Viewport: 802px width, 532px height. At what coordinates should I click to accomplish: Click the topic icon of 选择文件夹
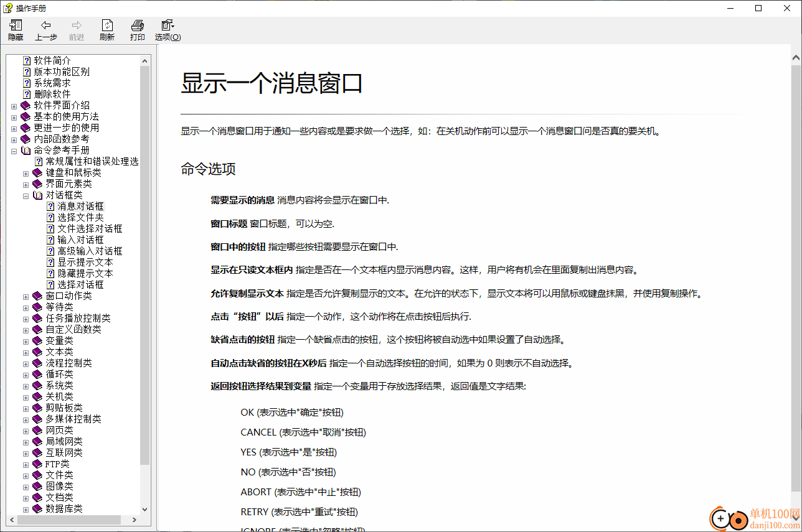(50, 217)
